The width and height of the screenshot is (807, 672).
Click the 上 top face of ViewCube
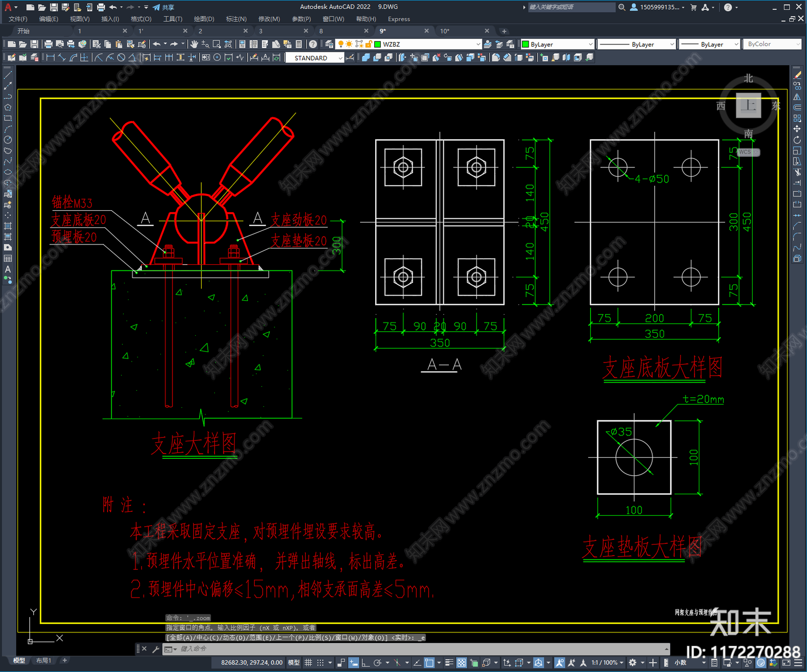coord(748,106)
